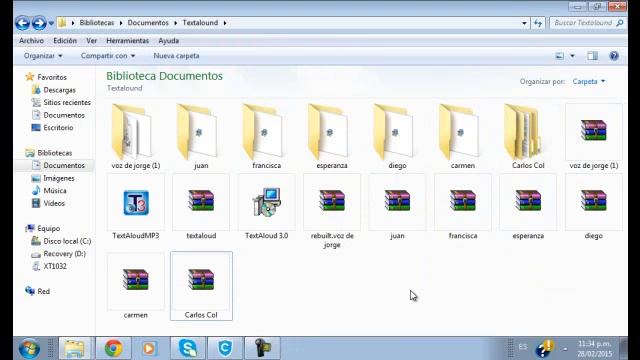
Task: Open Disco local (C:) drive
Action: (x=67, y=241)
